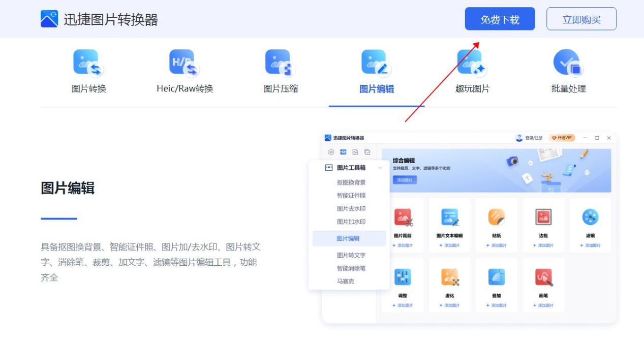Click 添加图片 under 调整
Screen dimensions: 644x343
click(403, 305)
